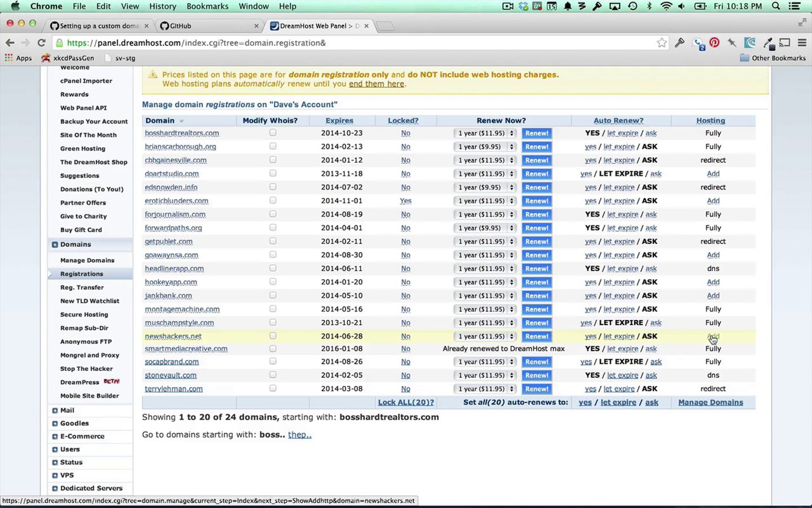Image resolution: width=812 pixels, height=508 pixels.
Task: Open the renewal period dropdown for edsnowden.info
Action: point(485,187)
